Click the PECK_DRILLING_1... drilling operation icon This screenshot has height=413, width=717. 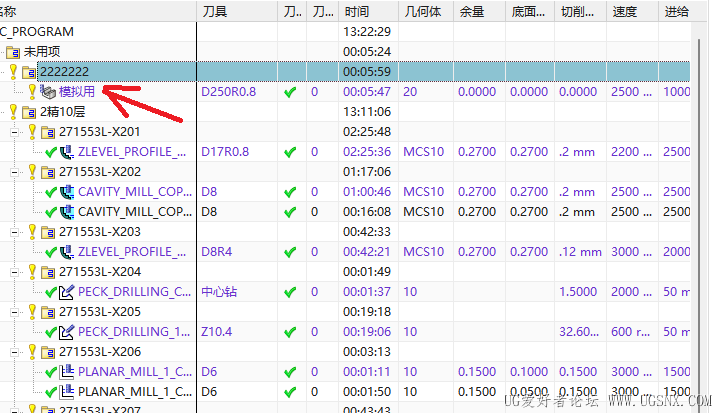pyautogui.click(x=67, y=332)
